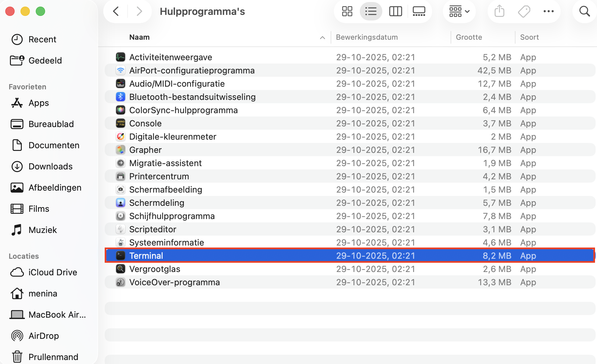Open Activiteitenweergave from the list
The image size is (597, 364).
pos(171,57)
